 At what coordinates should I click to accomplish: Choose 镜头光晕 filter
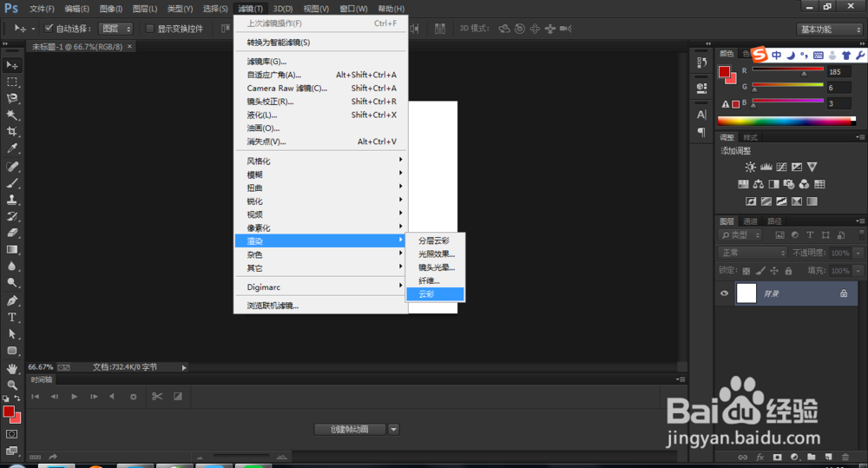pyautogui.click(x=435, y=267)
